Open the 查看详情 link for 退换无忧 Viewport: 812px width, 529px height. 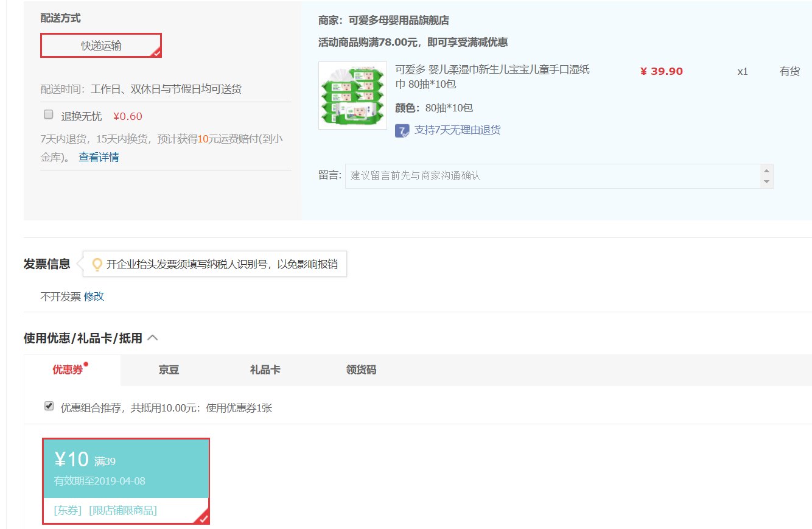click(99, 157)
